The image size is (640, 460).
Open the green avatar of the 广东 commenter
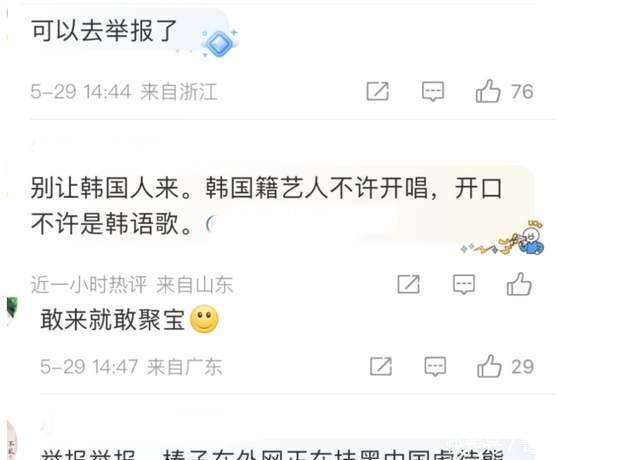click(12, 307)
